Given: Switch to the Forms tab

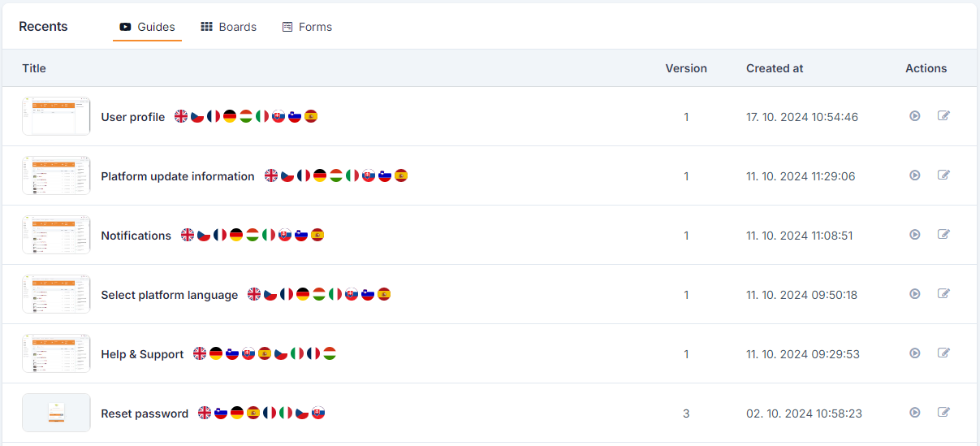Looking at the screenshot, I should (307, 27).
